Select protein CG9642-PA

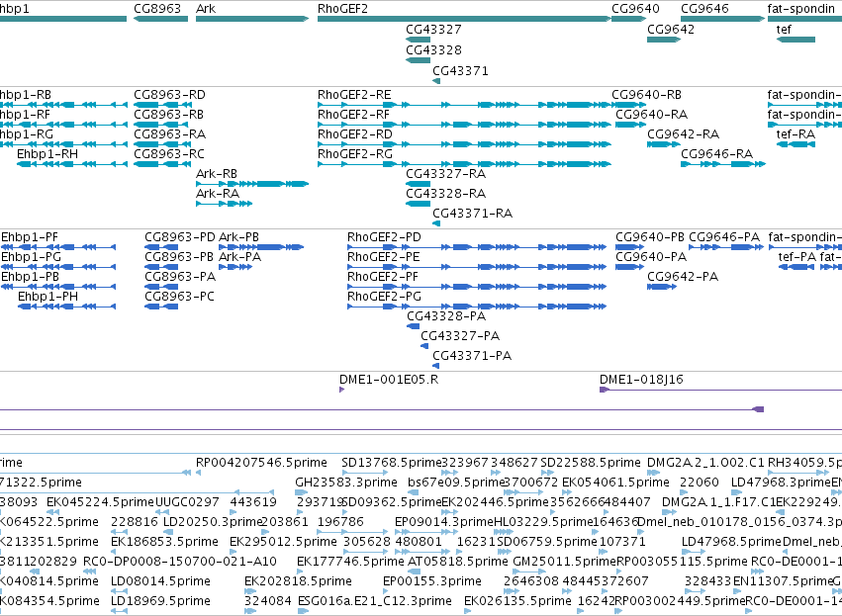coord(683,277)
